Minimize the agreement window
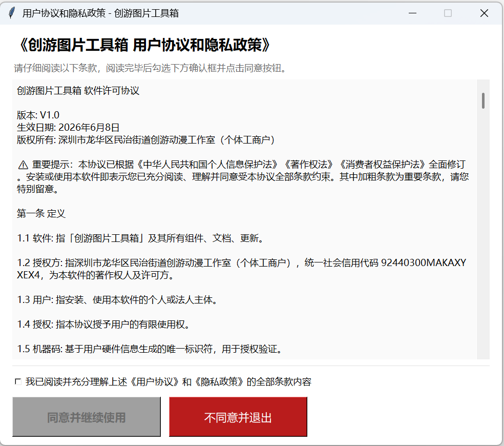This screenshot has height=446, width=504. click(413, 13)
